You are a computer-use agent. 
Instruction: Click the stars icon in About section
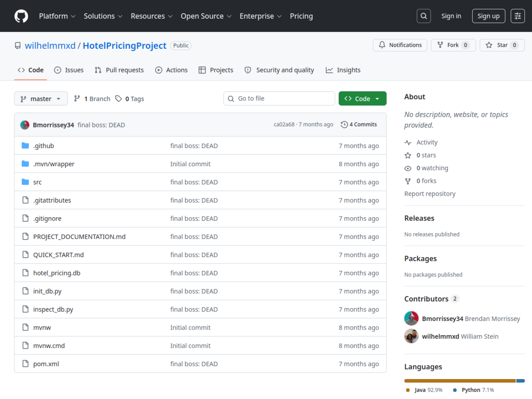408,155
